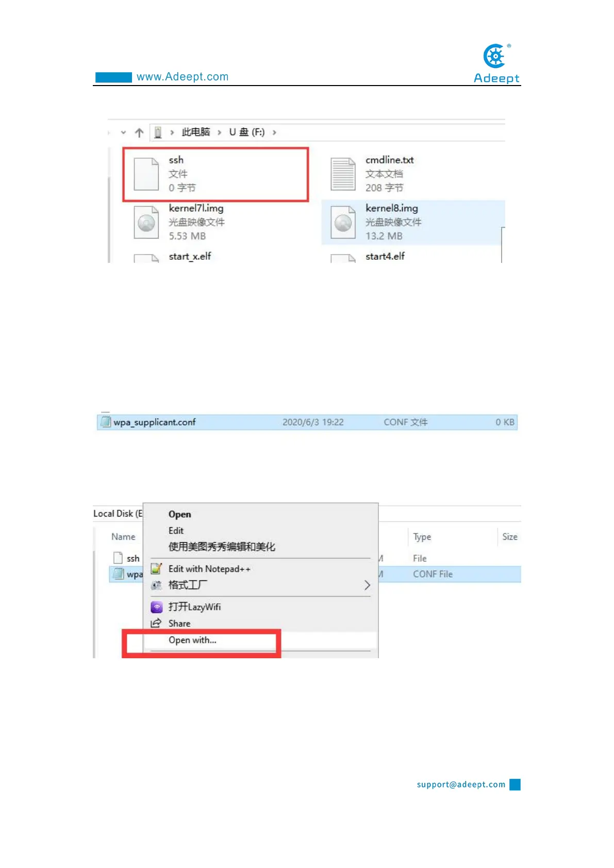Open the recent locations dropdown chevron
The height and width of the screenshot is (868, 614).
(x=123, y=132)
